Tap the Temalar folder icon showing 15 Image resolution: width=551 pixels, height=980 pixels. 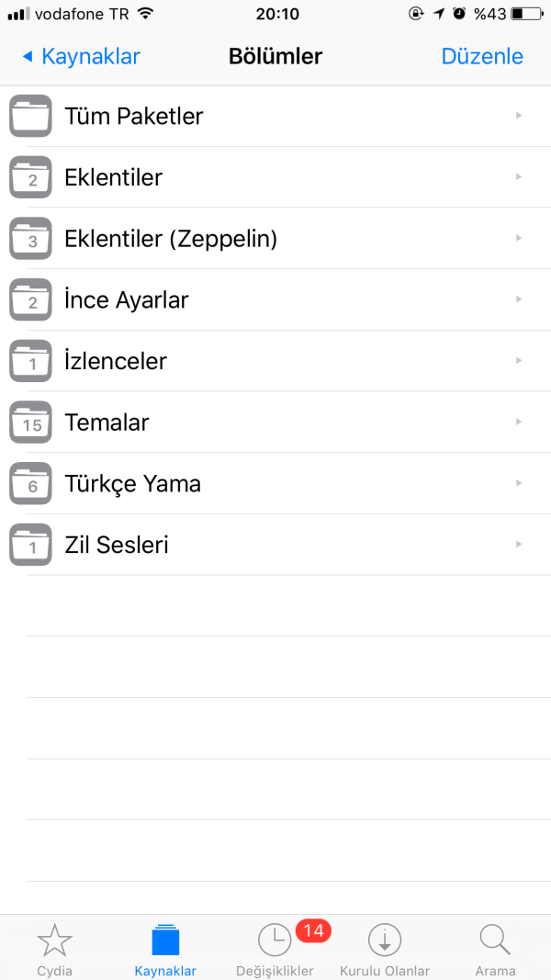click(x=31, y=422)
